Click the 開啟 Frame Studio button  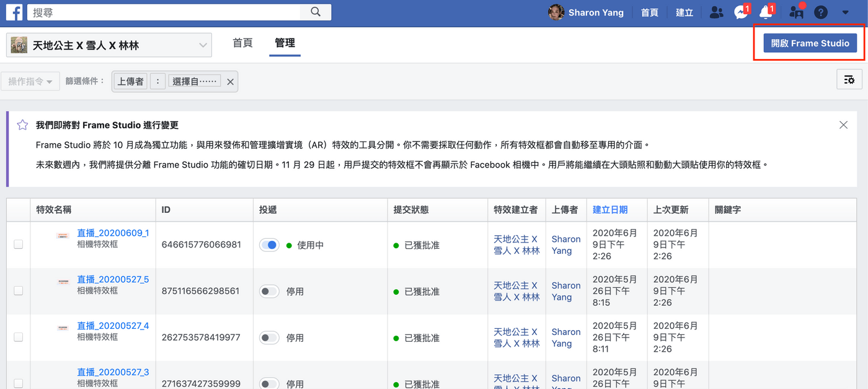tap(810, 43)
